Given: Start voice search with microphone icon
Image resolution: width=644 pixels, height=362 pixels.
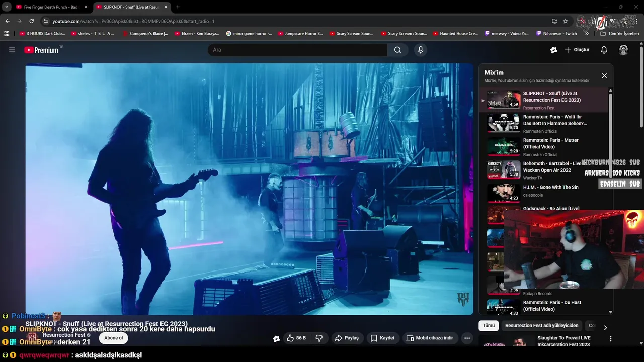Looking at the screenshot, I should (x=421, y=50).
